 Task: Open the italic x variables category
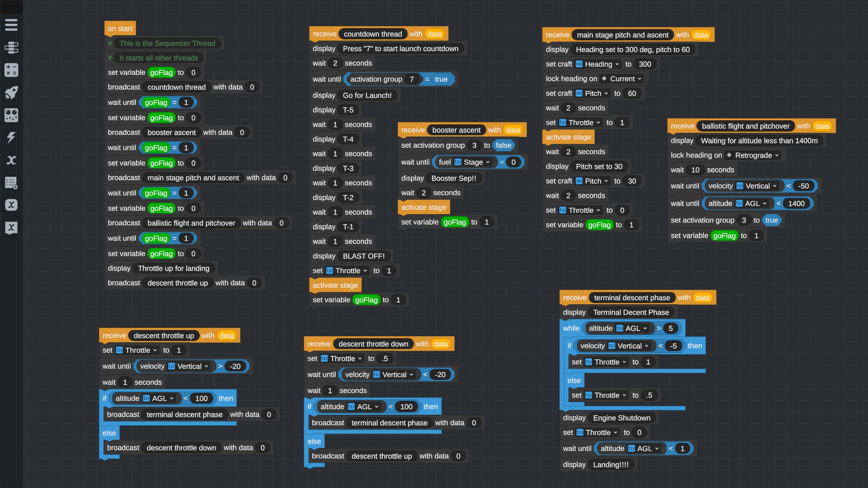pyautogui.click(x=11, y=160)
